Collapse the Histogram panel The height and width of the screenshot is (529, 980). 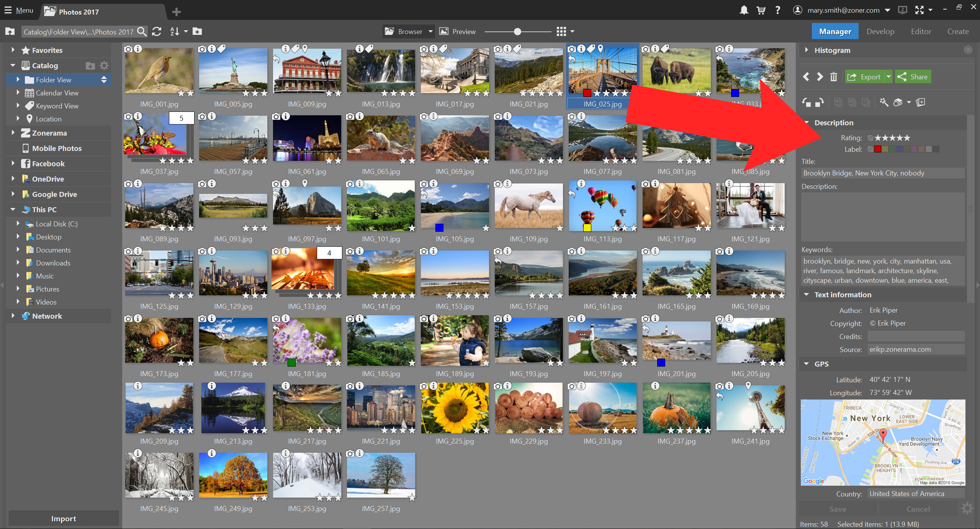pos(806,50)
